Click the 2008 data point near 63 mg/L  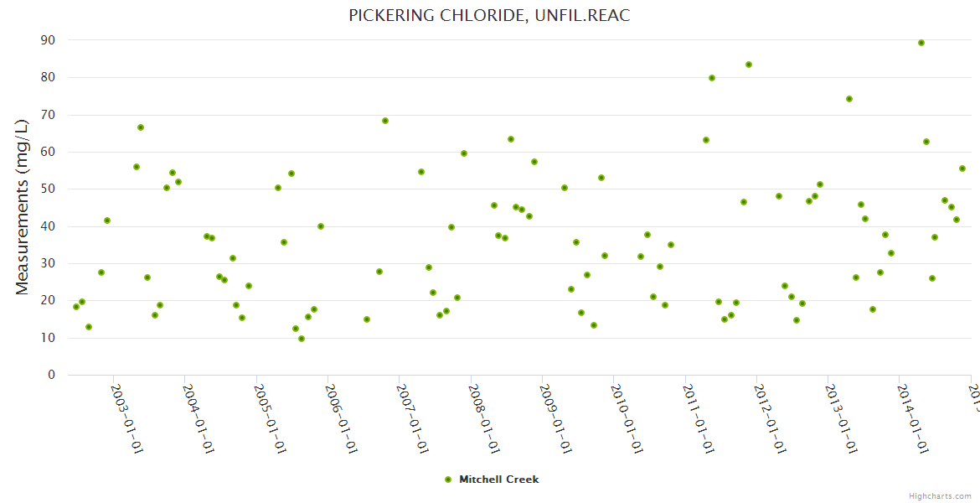click(x=511, y=139)
